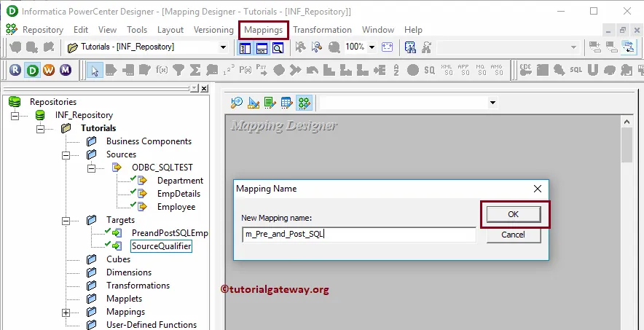Open Repository Manager via the R icon

(x=15, y=70)
